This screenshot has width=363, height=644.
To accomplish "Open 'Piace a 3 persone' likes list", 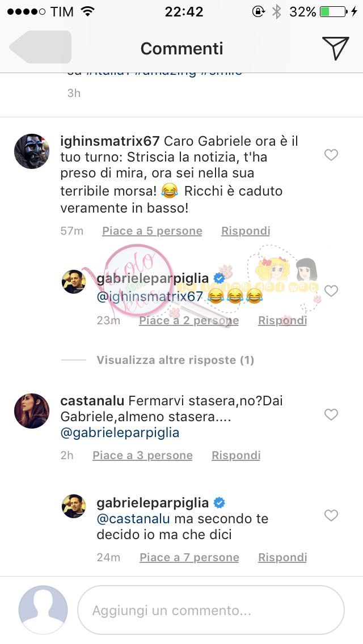I will click(143, 455).
